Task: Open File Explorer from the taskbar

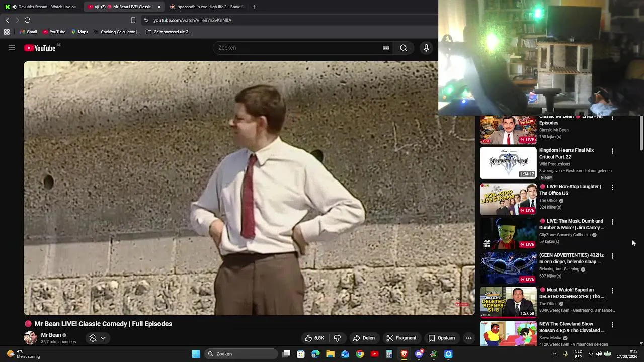Action: [330, 354]
